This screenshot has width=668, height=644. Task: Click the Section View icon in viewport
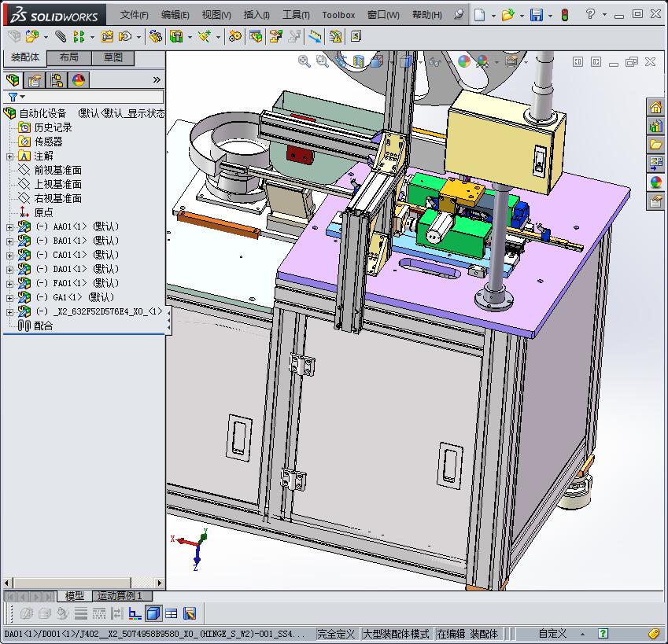coord(359,61)
